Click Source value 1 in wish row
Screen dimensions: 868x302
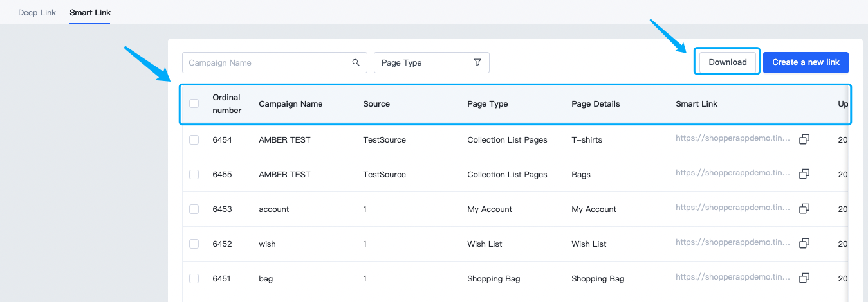(x=365, y=244)
